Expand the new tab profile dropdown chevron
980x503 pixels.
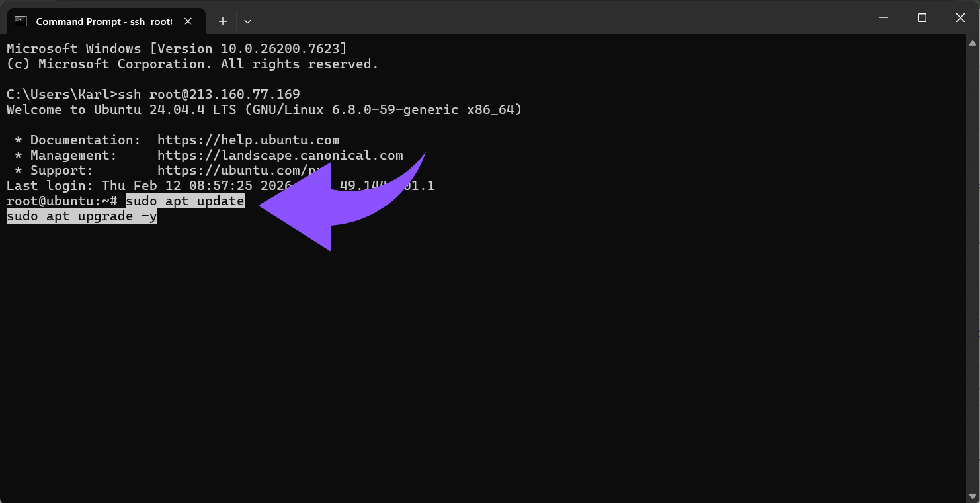coord(247,21)
